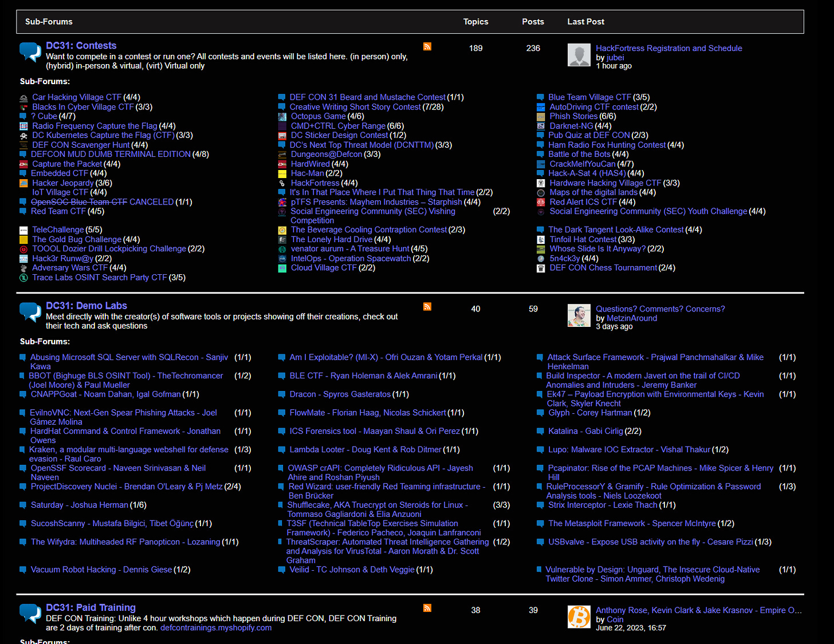Viewport: 834px width, 644px height.
Task: Click the speech bubble icon beside DC31: Contests
Action: [x=30, y=52]
